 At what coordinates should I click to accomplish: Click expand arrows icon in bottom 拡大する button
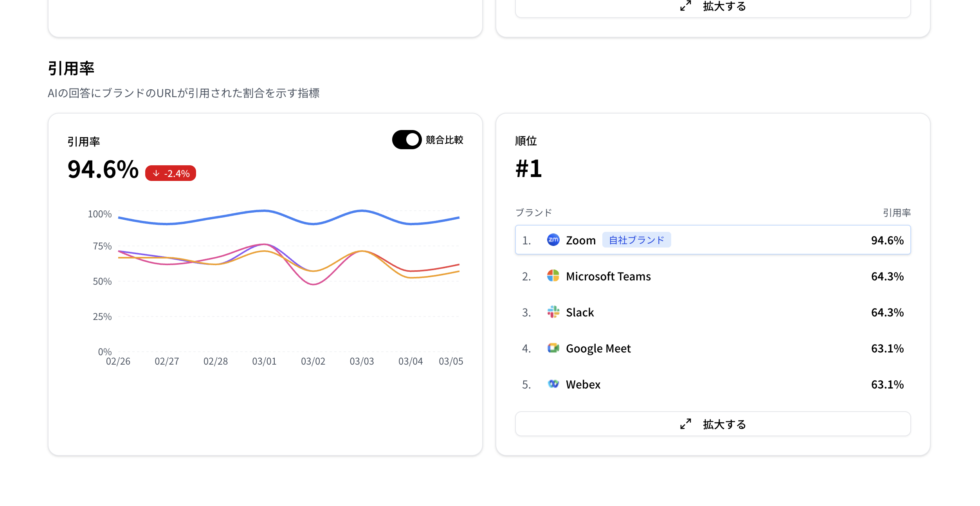coord(685,424)
